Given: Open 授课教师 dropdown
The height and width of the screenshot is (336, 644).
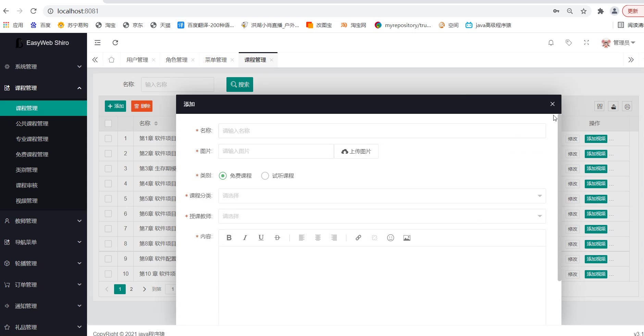Looking at the screenshot, I should 382,216.
